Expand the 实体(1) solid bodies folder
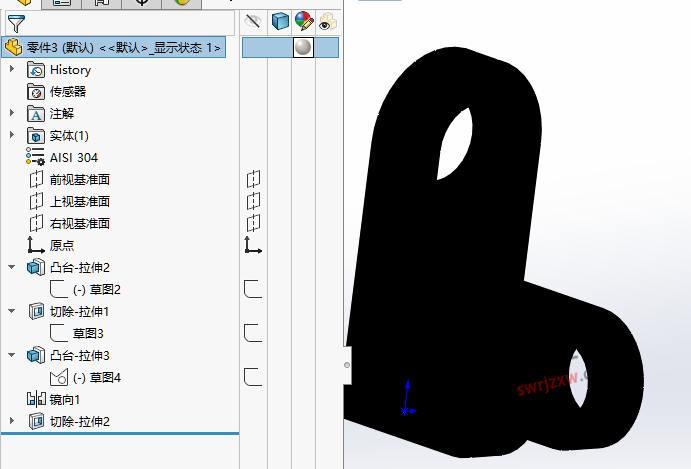This screenshot has width=691, height=469. 12,135
